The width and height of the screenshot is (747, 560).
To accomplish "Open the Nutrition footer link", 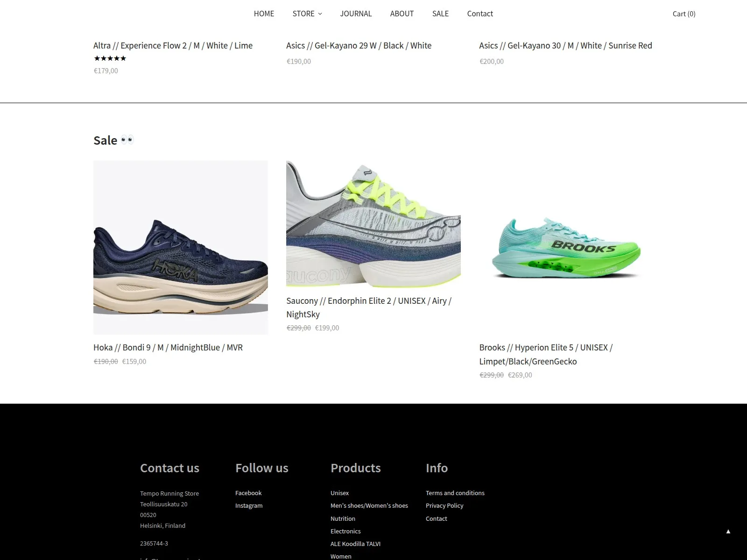I will [343, 518].
